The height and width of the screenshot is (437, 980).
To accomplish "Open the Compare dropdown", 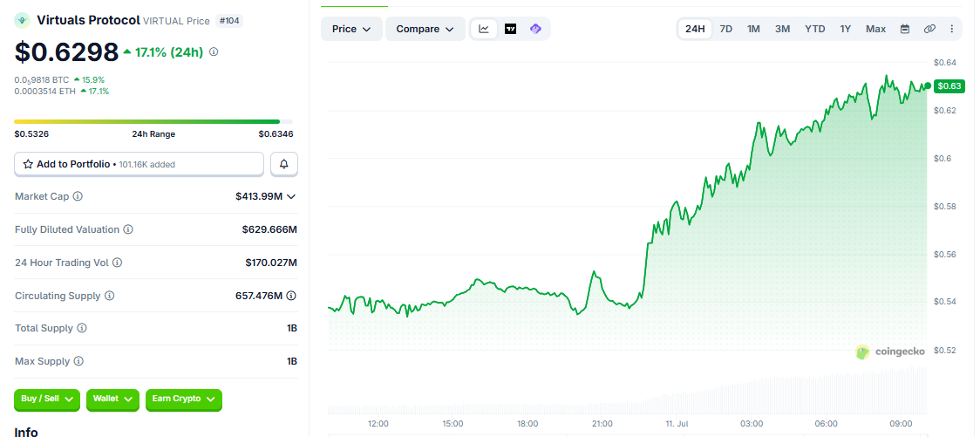I will [x=425, y=29].
